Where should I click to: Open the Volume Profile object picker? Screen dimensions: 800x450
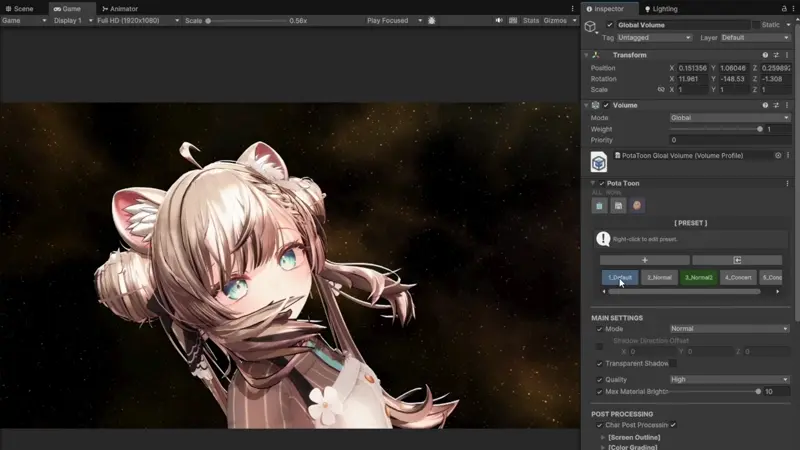coord(778,156)
